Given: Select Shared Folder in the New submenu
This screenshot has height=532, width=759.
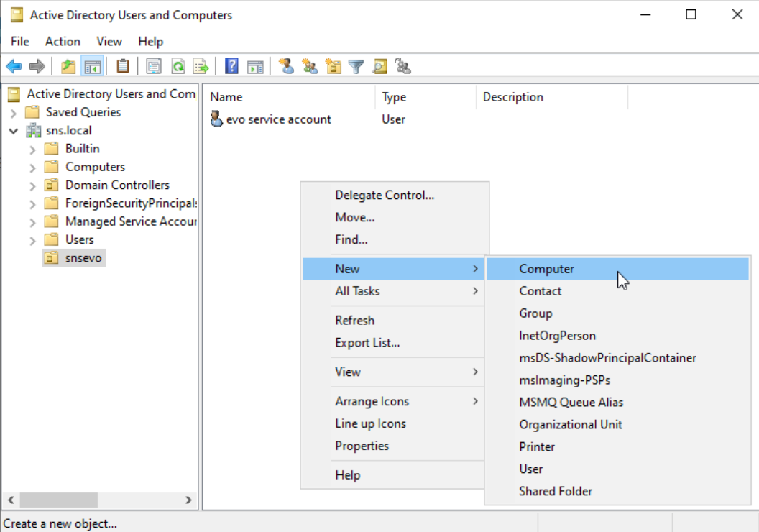Looking at the screenshot, I should [617, 492].
